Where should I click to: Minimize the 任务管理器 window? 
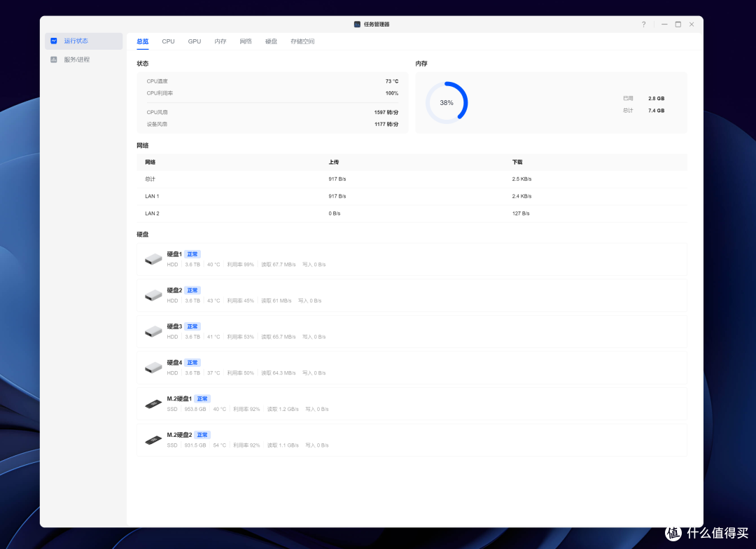[x=664, y=24]
